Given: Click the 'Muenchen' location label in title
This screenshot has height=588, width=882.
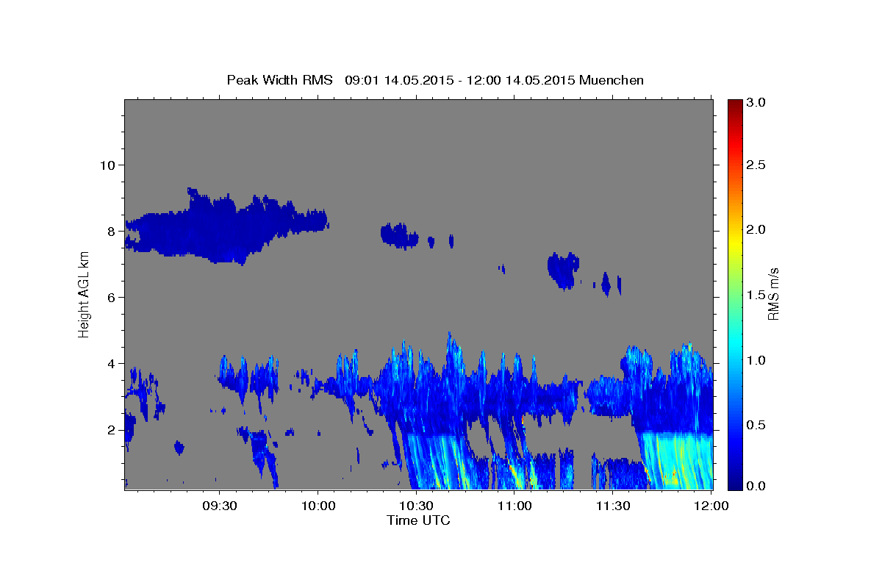Looking at the screenshot, I should [x=612, y=79].
